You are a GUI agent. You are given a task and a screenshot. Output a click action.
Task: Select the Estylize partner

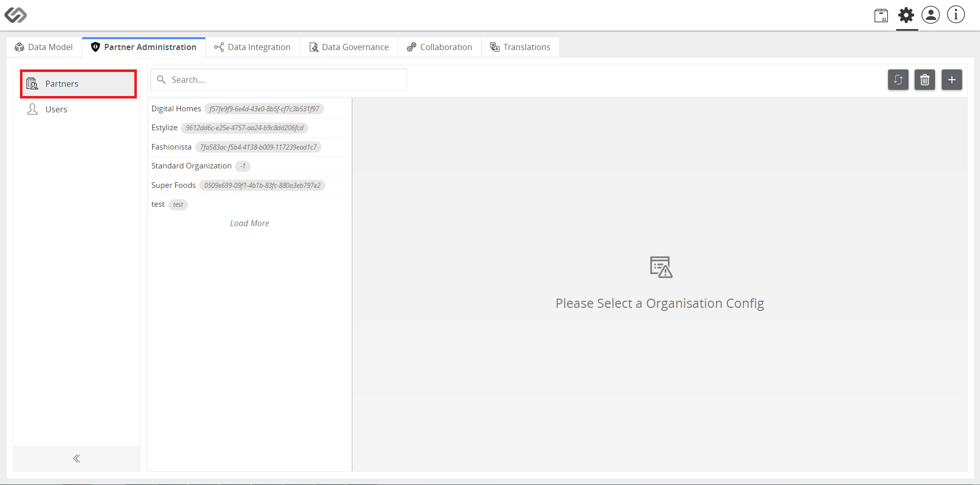(x=250, y=128)
